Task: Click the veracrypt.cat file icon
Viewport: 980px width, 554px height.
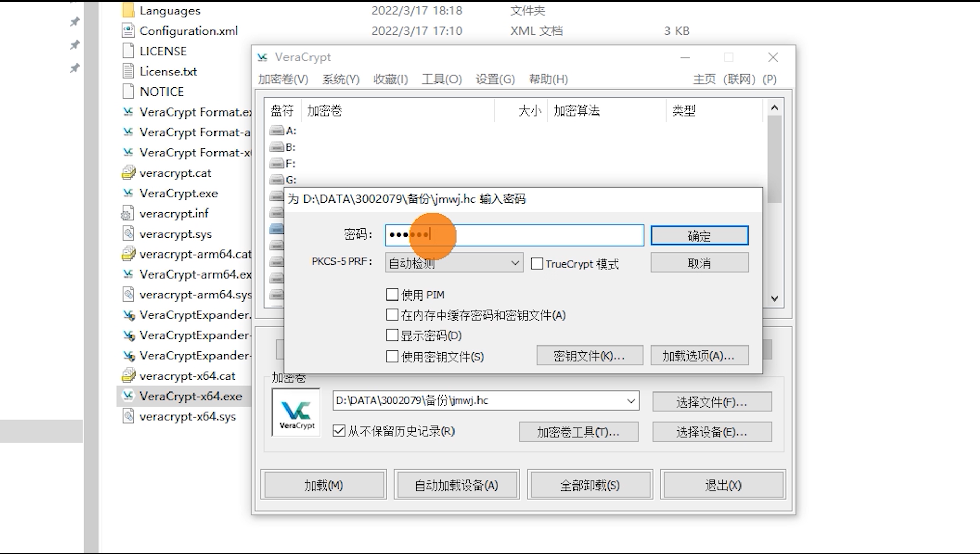Action: pos(128,173)
